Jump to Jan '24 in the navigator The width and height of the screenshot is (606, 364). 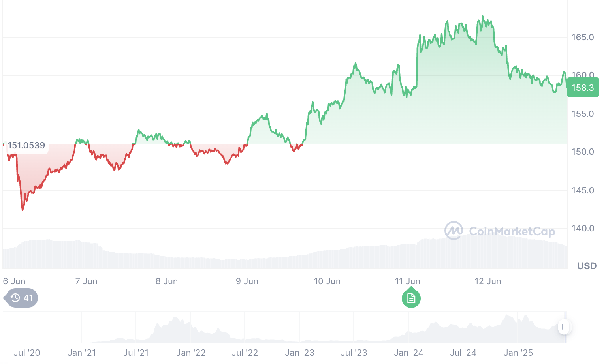(x=408, y=353)
